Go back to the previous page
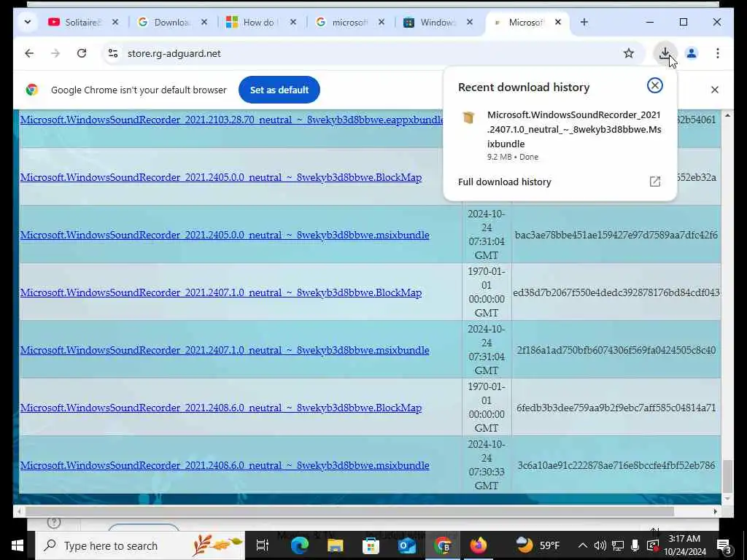747x560 pixels. tap(29, 53)
